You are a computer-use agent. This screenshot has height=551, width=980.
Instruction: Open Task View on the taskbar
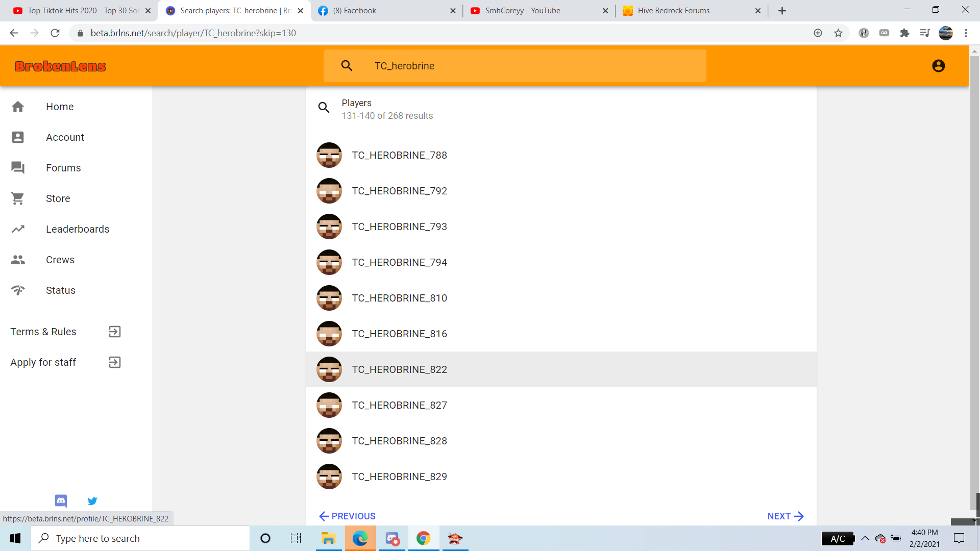coord(296,538)
